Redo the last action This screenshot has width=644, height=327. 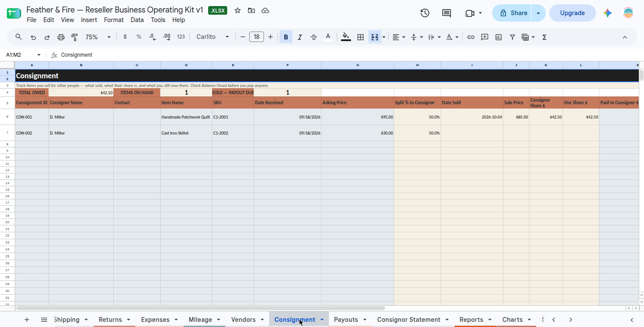(x=47, y=37)
